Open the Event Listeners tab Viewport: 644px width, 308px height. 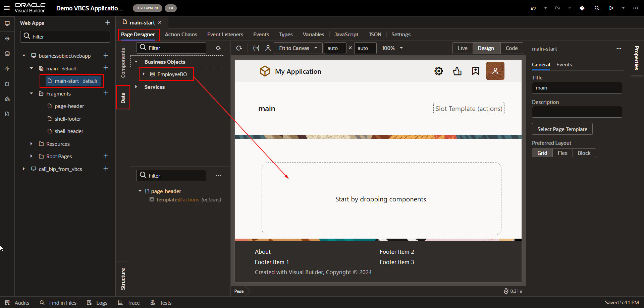pos(225,35)
